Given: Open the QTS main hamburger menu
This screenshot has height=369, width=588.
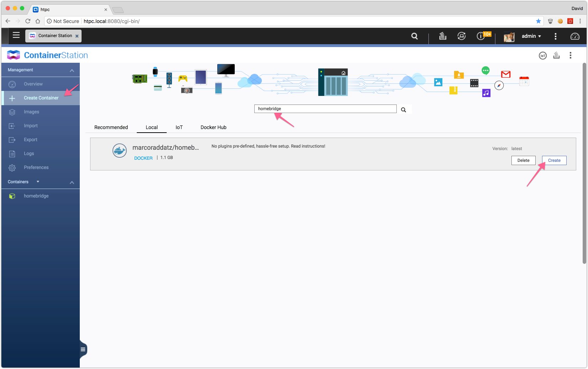Looking at the screenshot, I should coord(16,35).
